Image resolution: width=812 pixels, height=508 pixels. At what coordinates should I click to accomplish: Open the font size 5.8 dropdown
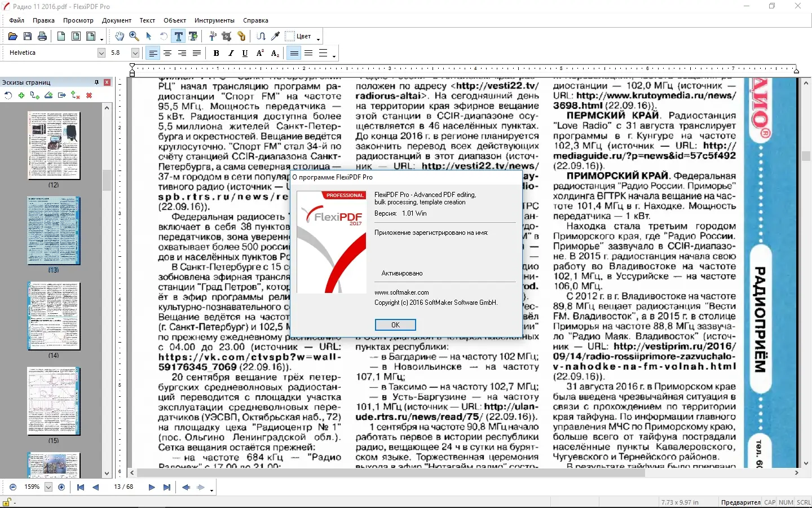(x=135, y=52)
